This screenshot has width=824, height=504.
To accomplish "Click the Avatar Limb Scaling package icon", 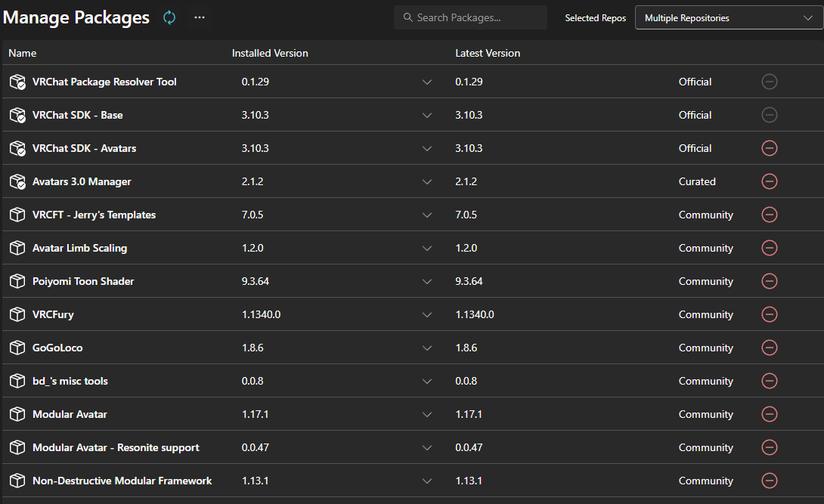I will pyautogui.click(x=17, y=248).
